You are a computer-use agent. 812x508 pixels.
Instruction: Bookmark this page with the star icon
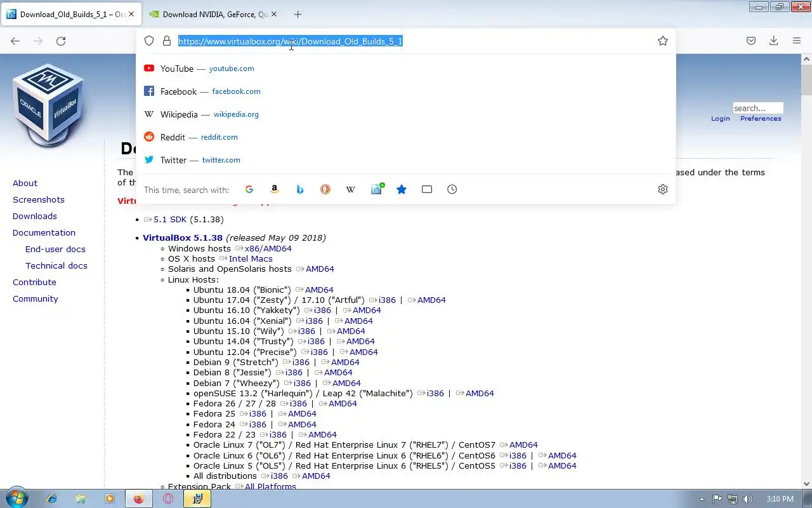point(663,41)
